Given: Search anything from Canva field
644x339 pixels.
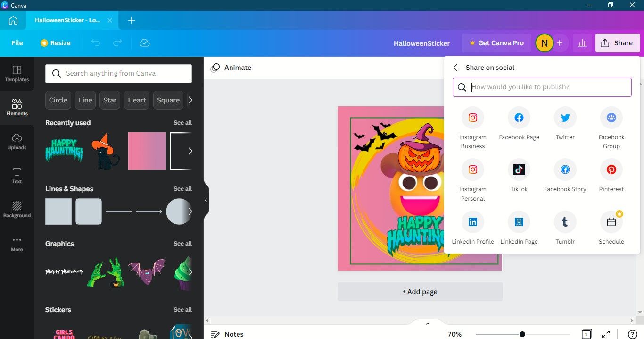Looking at the screenshot, I should tap(118, 74).
